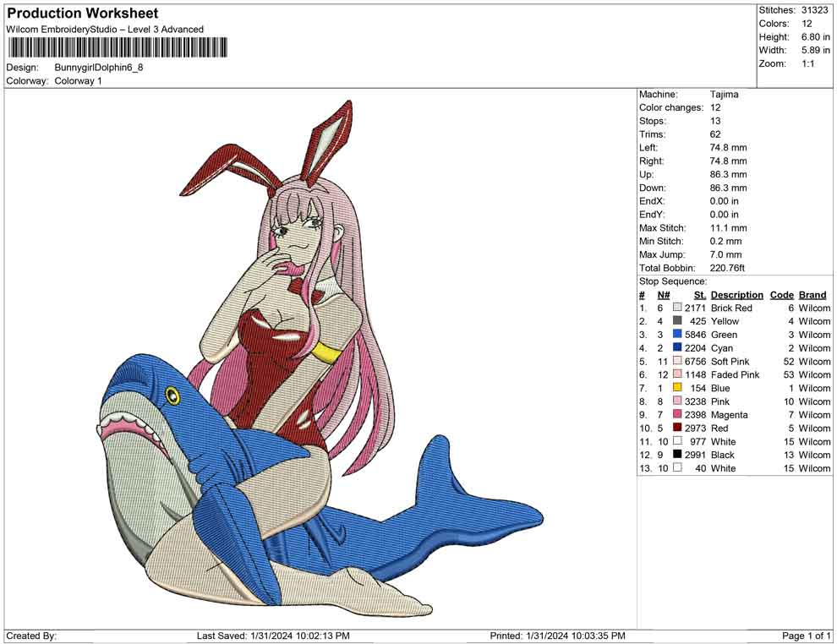This screenshot has height=644, width=837.
Task: Click the Right: label
Action: [x=652, y=161]
